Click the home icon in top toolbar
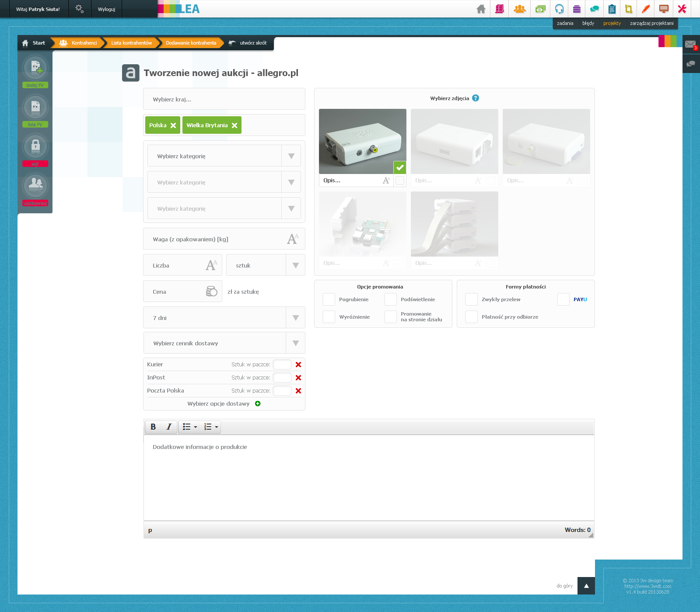Viewport: 700px width, 612px height. (x=481, y=9)
